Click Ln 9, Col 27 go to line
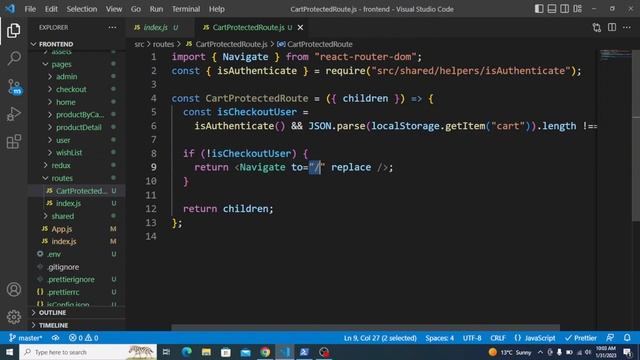The image size is (640, 360). click(380, 338)
